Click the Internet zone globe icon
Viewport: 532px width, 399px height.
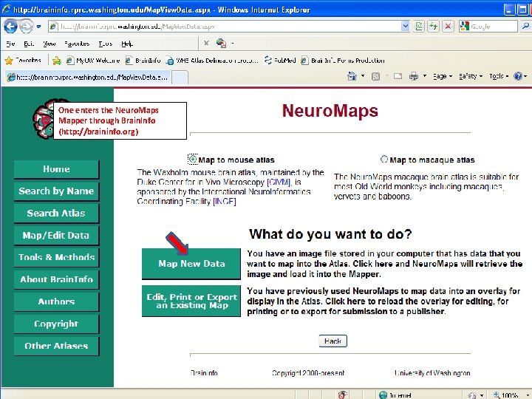click(383, 395)
